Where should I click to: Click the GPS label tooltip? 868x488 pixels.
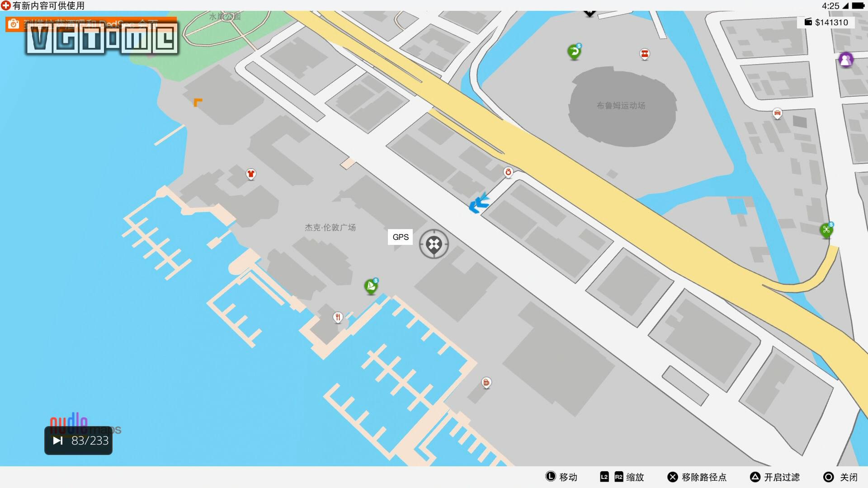tap(400, 237)
